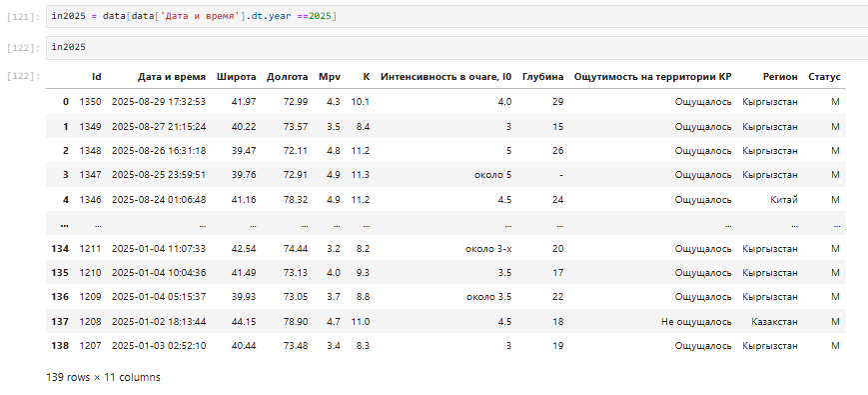Click the date cell 2025-08-29 17:32:53
This screenshot has height=395, width=868.
pos(159,102)
